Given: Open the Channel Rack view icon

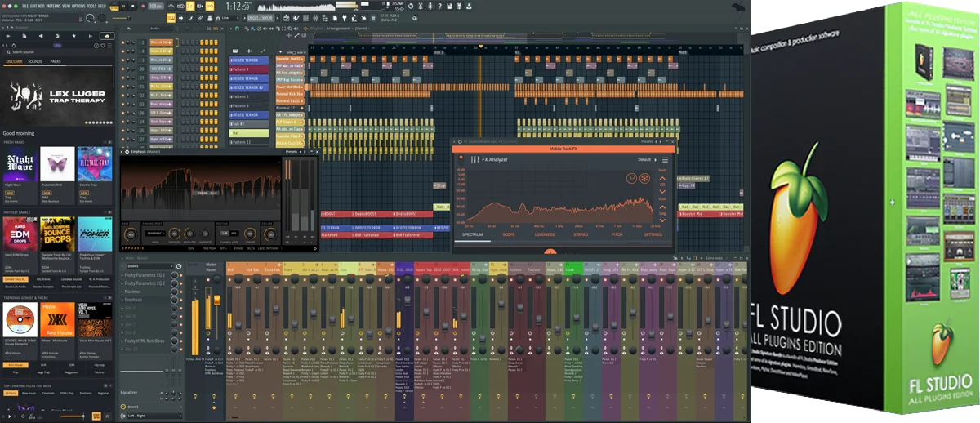Looking at the screenshot, I should (305, 18).
